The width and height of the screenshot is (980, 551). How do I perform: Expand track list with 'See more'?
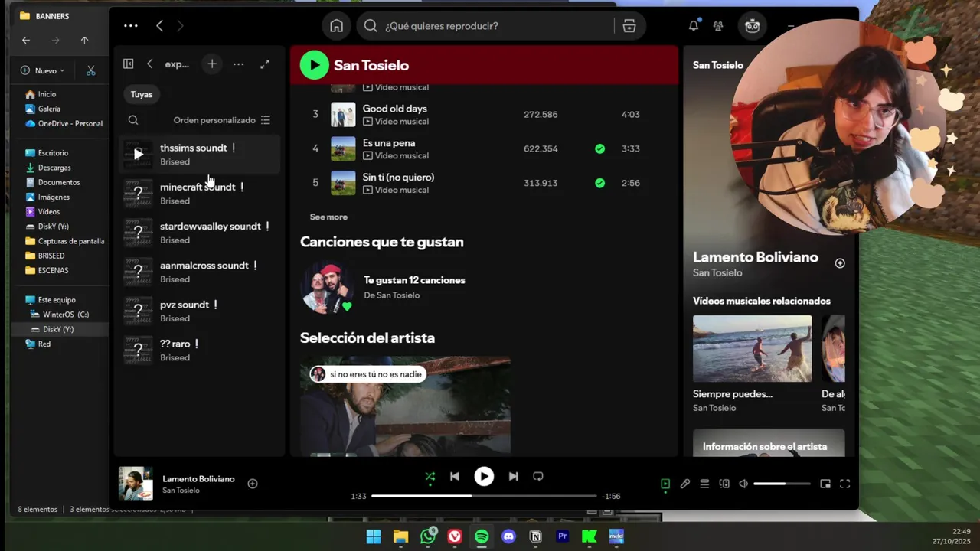(x=328, y=217)
